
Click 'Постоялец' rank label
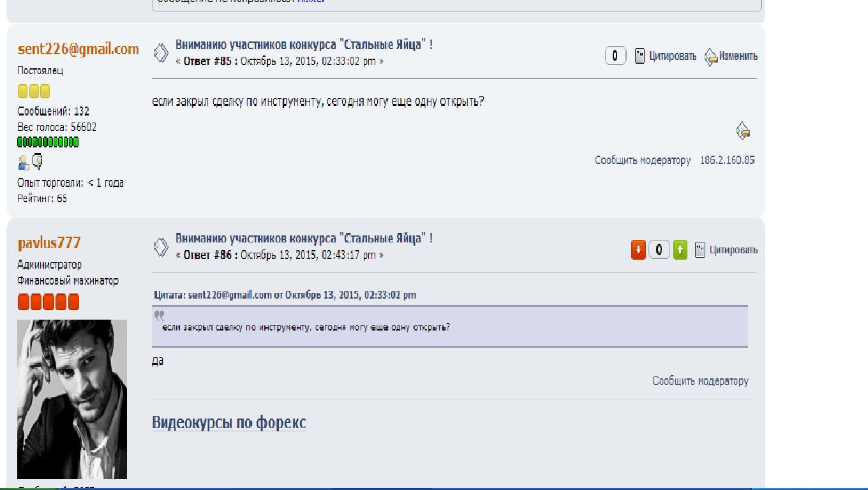(x=40, y=71)
